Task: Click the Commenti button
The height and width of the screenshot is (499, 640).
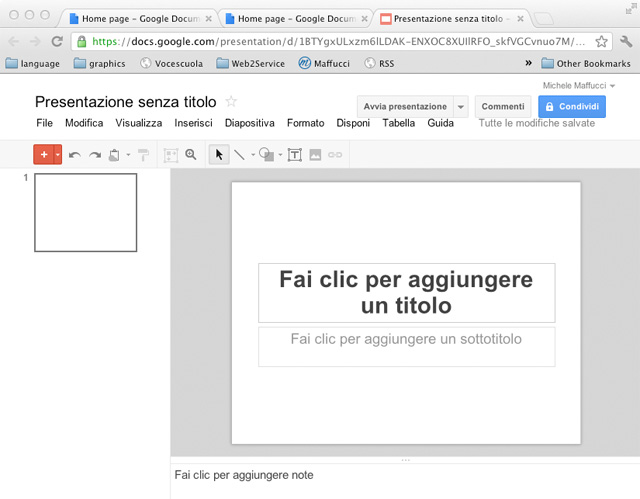Action: pyautogui.click(x=503, y=107)
